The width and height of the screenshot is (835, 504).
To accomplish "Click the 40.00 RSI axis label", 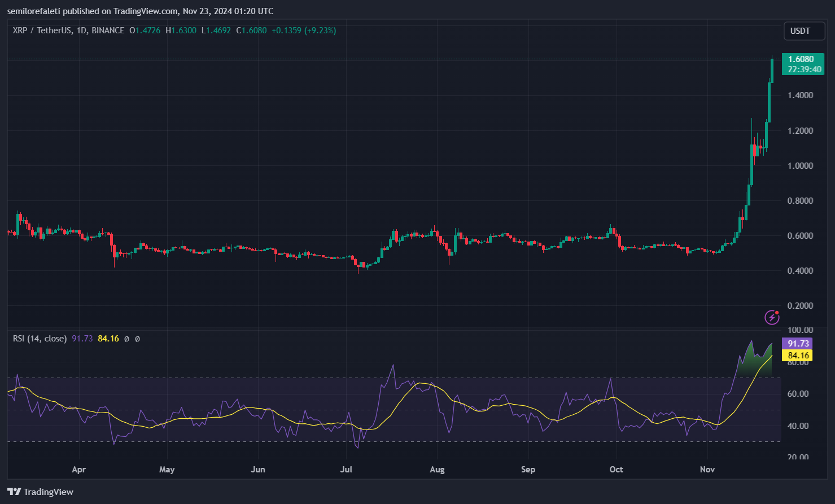I will coord(798,426).
